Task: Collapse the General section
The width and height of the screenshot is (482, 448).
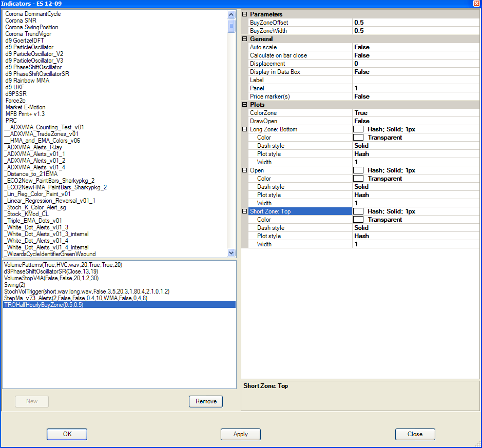Action: pos(245,38)
